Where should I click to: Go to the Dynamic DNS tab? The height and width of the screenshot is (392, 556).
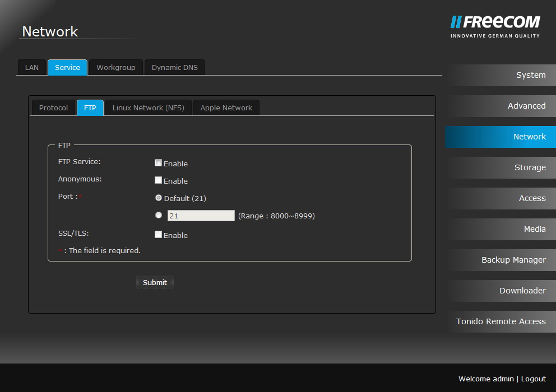[175, 67]
